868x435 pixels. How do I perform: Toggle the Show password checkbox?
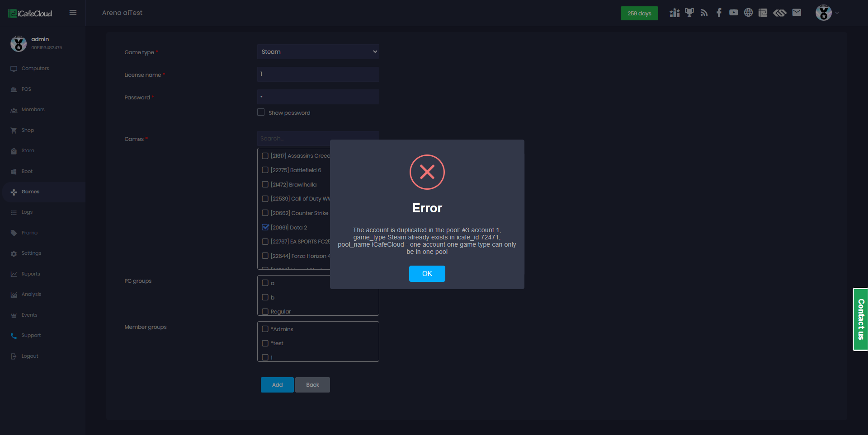click(261, 112)
